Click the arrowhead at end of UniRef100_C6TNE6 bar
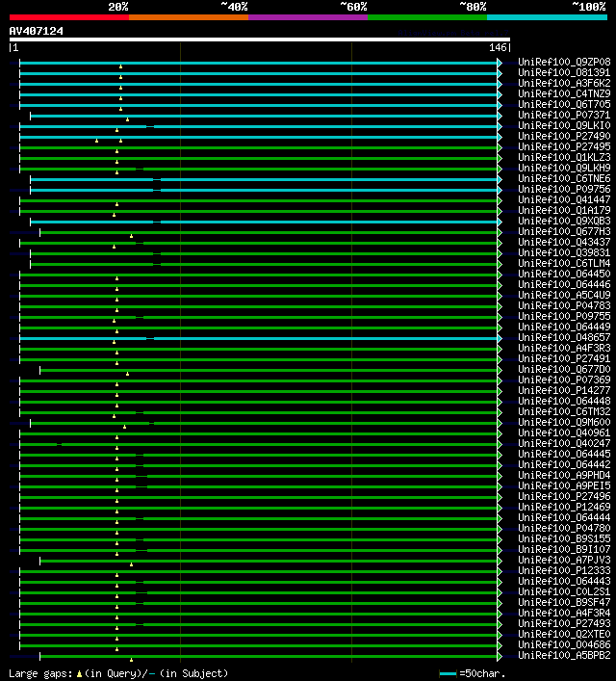This screenshot has height=681, width=616. tap(500, 179)
